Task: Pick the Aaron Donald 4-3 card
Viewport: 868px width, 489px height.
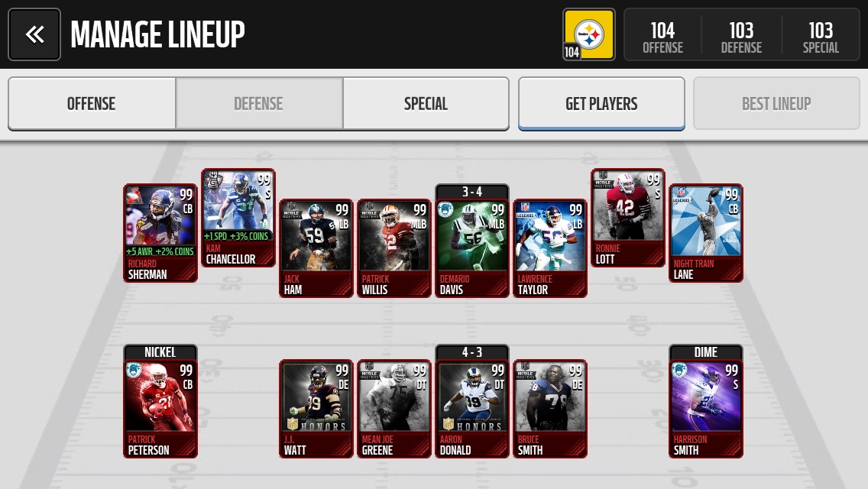Action: (x=472, y=401)
